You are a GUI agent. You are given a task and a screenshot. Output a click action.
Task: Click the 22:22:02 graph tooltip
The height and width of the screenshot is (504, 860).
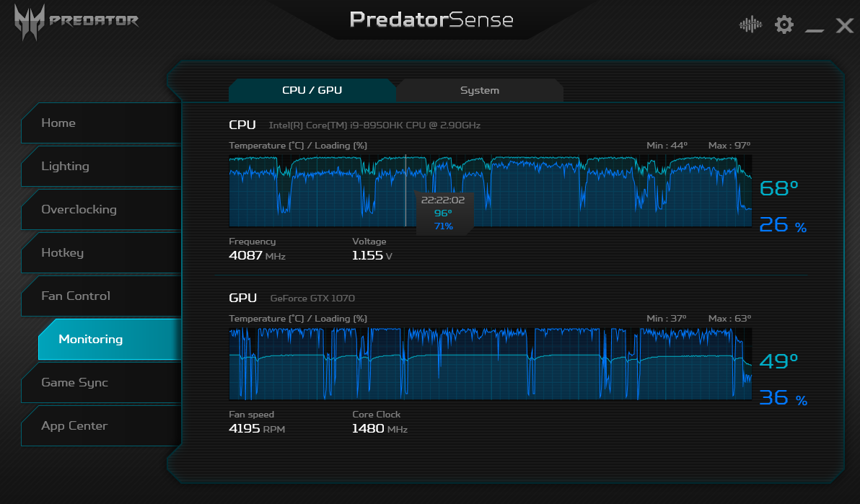[443, 213]
